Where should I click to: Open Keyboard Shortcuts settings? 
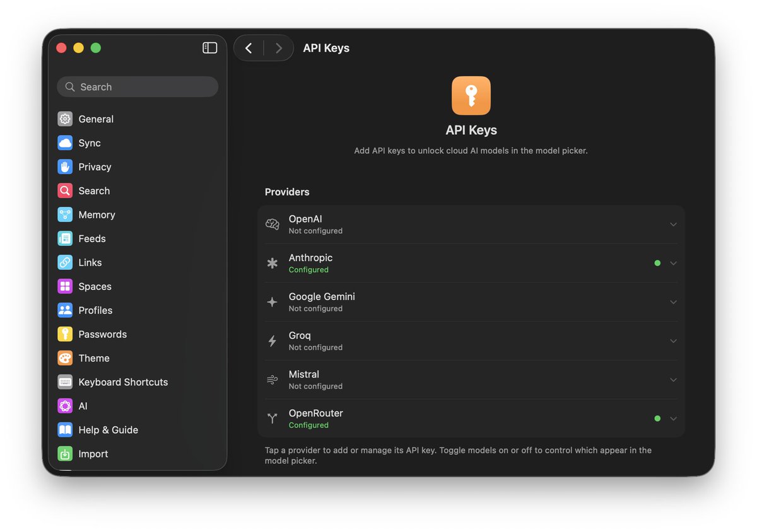coord(138,383)
